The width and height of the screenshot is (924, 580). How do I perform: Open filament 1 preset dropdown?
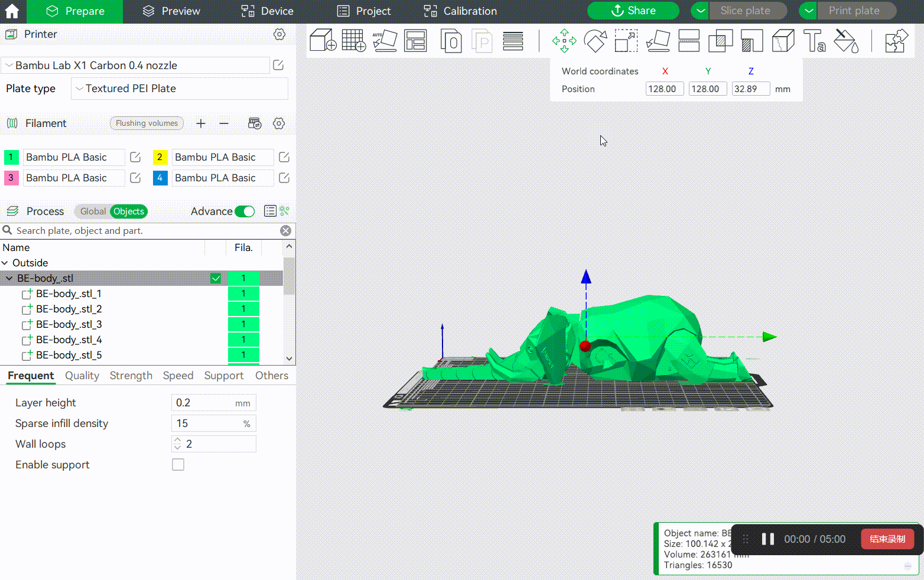click(74, 157)
